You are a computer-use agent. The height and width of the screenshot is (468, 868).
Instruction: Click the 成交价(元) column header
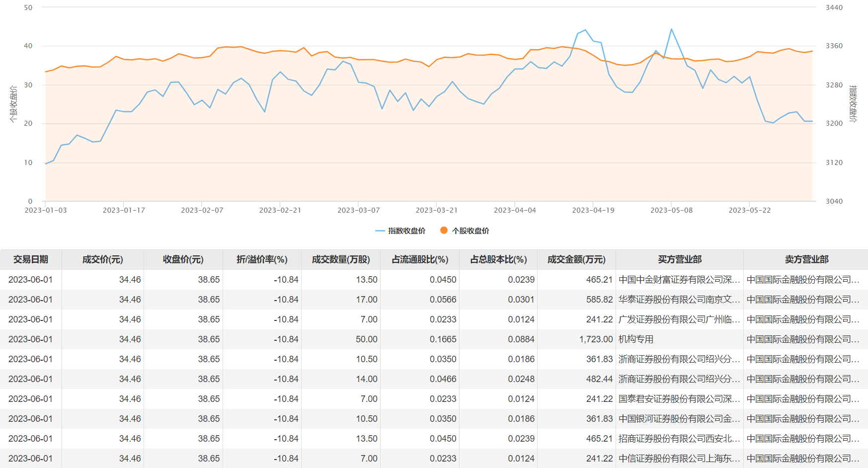tap(102, 259)
